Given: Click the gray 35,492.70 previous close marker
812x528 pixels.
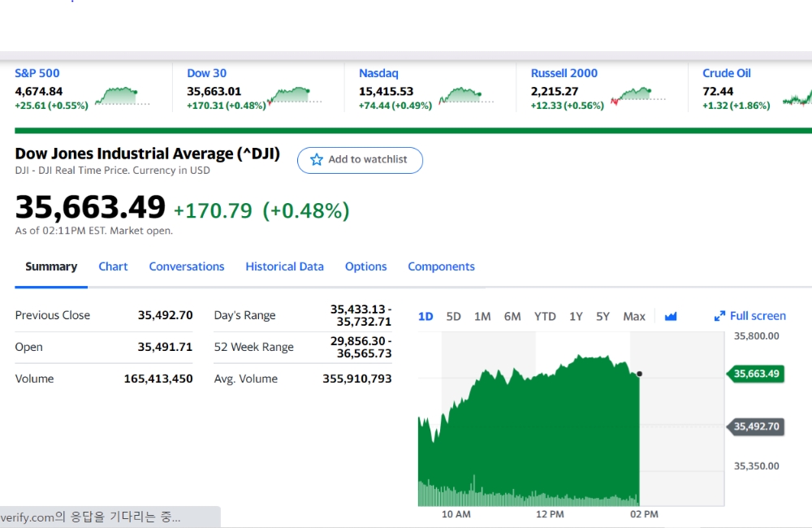Looking at the screenshot, I should (755, 426).
